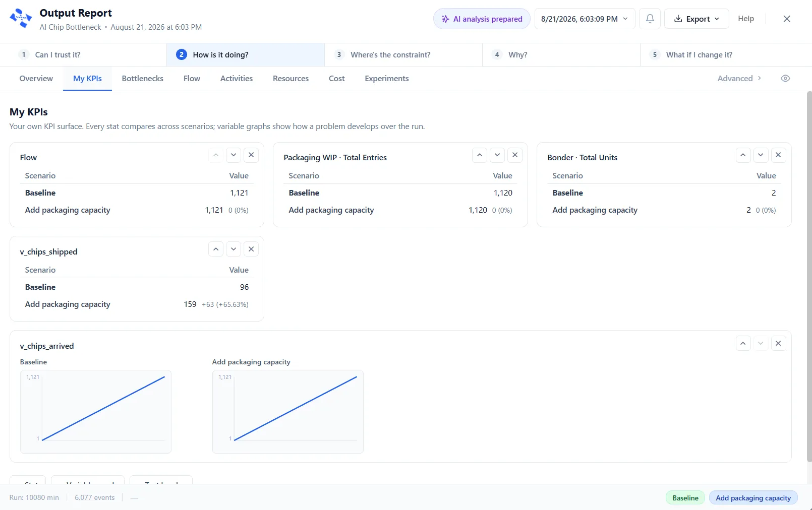Toggle the Baseline scenario chip
The width and height of the screenshot is (812, 510).
pyautogui.click(x=685, y=497)
